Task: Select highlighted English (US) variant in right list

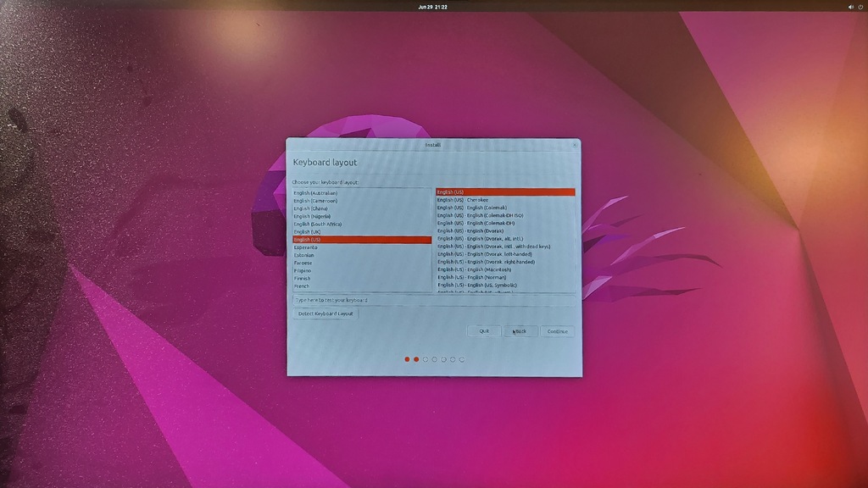Action: 505,192
